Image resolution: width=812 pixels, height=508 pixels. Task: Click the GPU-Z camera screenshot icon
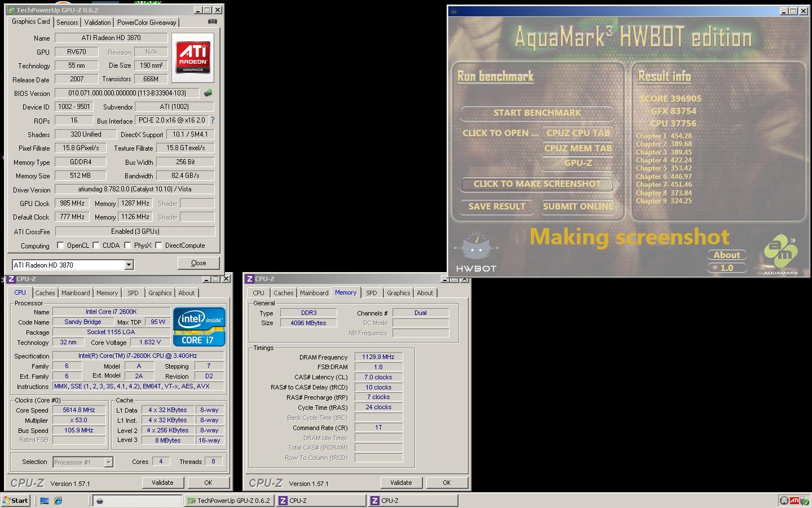pyautogui.click(x=212, y=21)
